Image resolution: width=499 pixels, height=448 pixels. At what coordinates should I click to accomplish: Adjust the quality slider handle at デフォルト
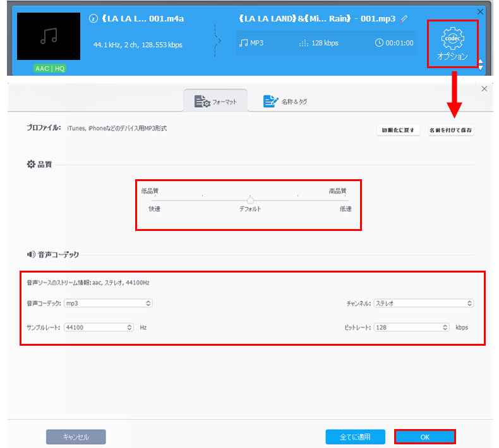pos(251,200)
